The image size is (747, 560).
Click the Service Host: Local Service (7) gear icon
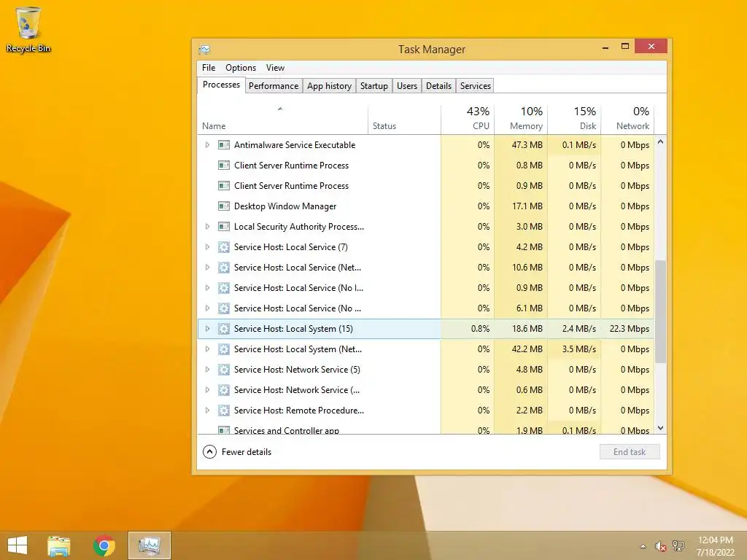tap(223, 247)
